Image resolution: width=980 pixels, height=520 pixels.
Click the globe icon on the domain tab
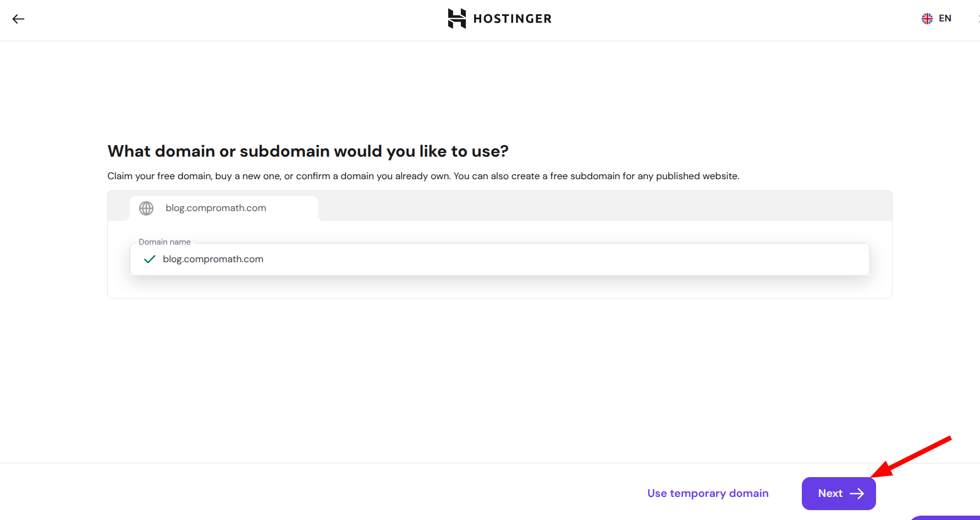click(146, 208)
